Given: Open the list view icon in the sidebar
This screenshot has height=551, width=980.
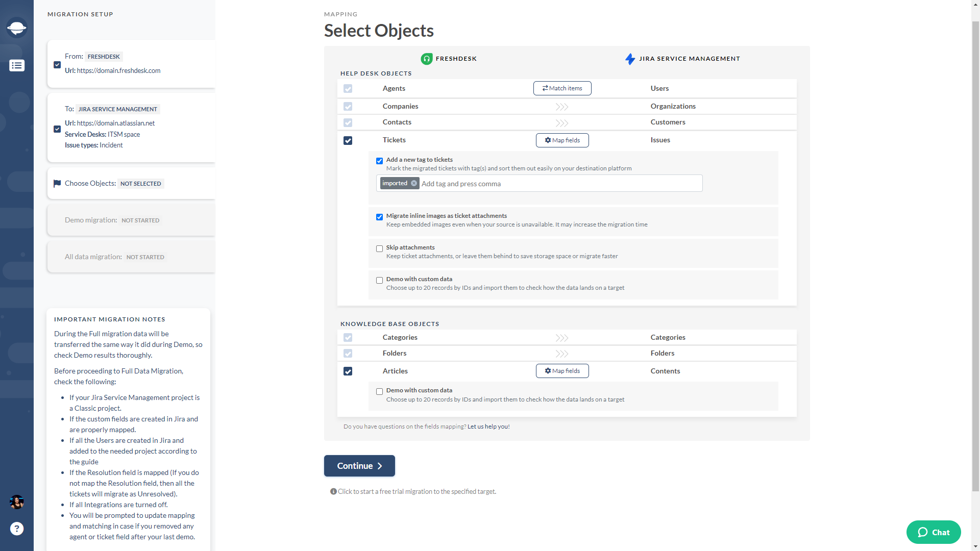Looking at the screenshot, I should (17, 65).
